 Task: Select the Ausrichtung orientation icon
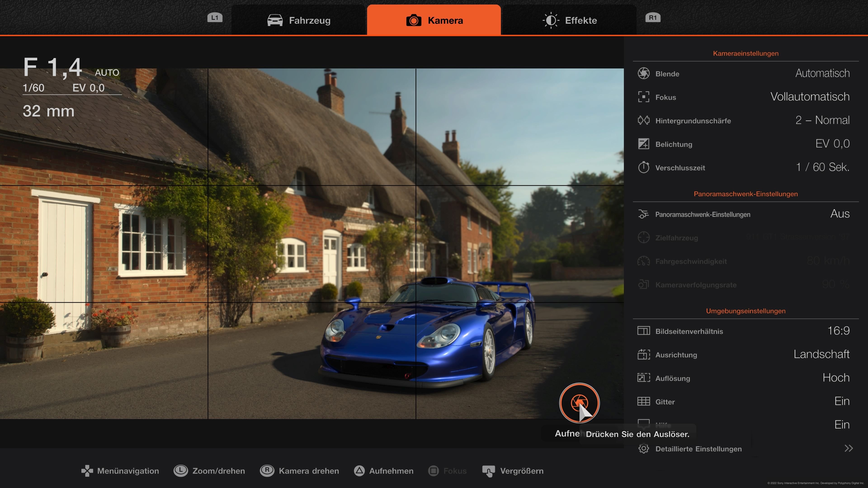point(644,354)
